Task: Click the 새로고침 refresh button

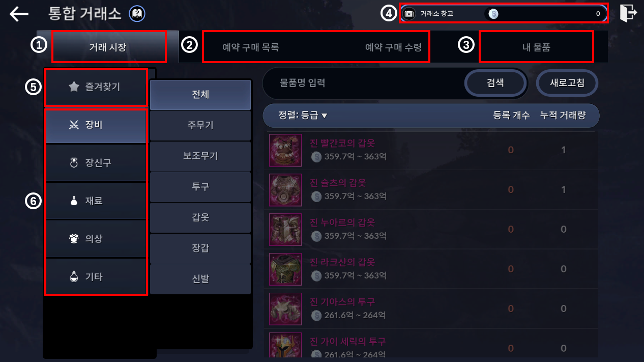Action: pyautogui.click(x=567, y=82)
